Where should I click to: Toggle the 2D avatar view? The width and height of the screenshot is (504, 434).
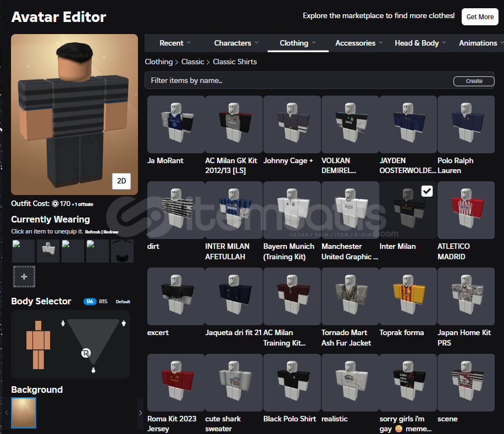[121, 181]
